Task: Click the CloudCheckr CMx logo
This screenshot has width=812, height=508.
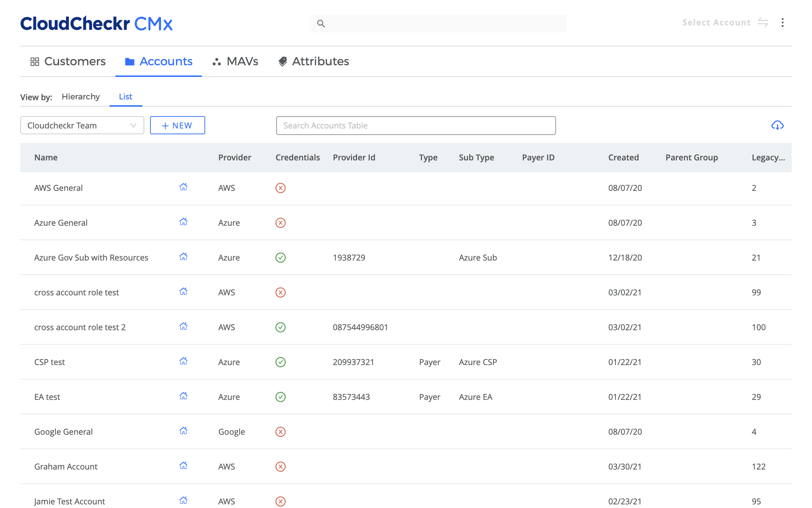Action: tap(96, 24)
